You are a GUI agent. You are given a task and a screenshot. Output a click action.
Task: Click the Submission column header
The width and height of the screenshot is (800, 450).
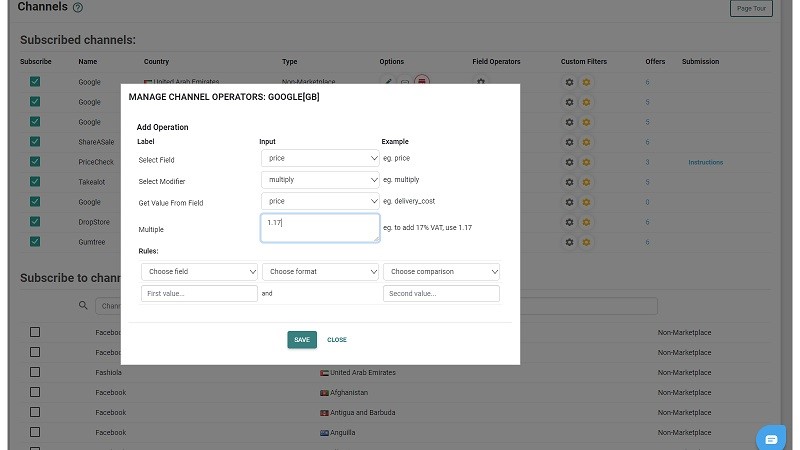coord(700,62)
